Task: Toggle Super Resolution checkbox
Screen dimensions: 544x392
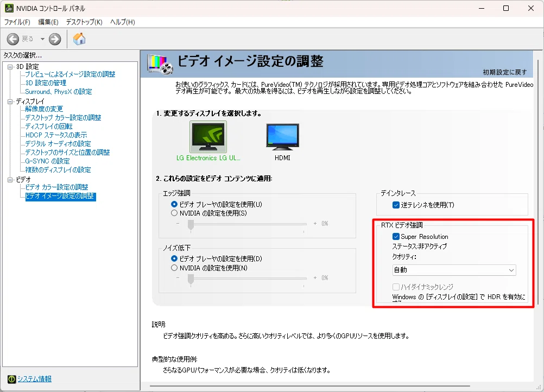Action: click(x=396, y=237)
